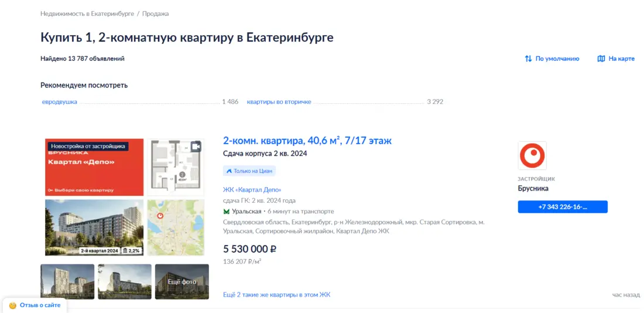Open квартиры во вторичке recommendation link
The height and width of the screenshot is (313, 644).
coord(279,102)
